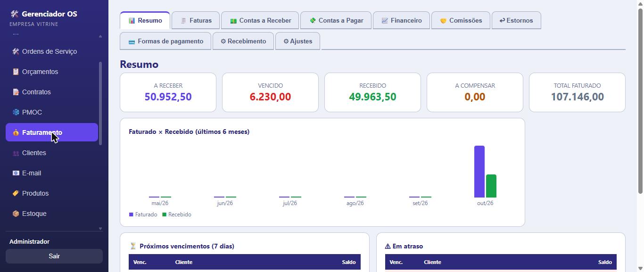
Task: Click the handshake icon on the Comissões tab
Action: 443,21
